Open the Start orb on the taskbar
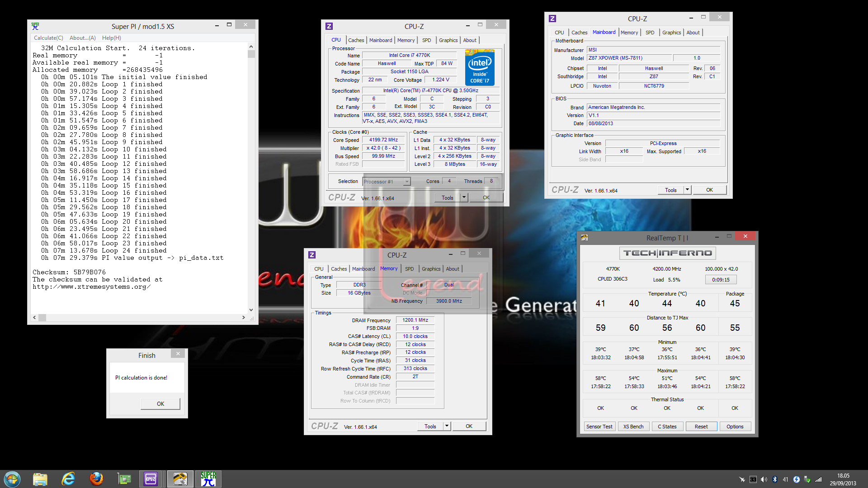 [12, 479]
